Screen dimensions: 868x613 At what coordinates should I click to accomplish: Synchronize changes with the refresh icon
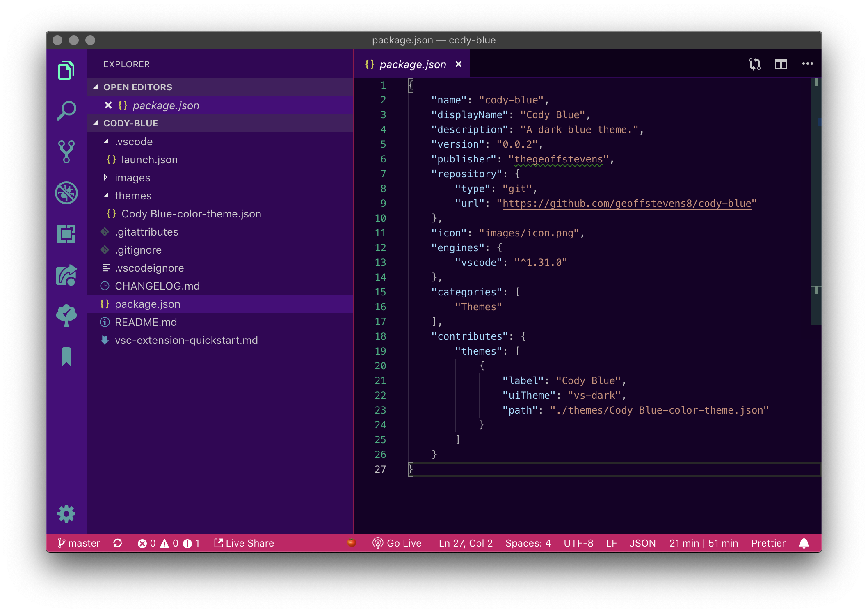click(118, 543)
